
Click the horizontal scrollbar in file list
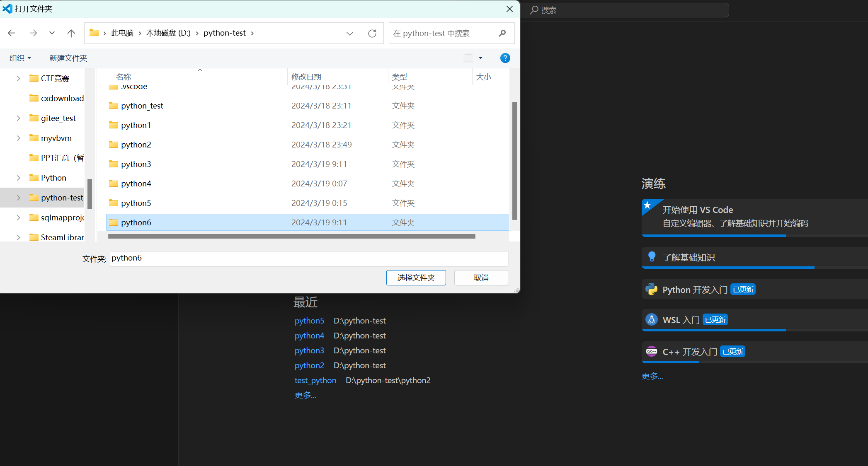click(x=291, y=237)
